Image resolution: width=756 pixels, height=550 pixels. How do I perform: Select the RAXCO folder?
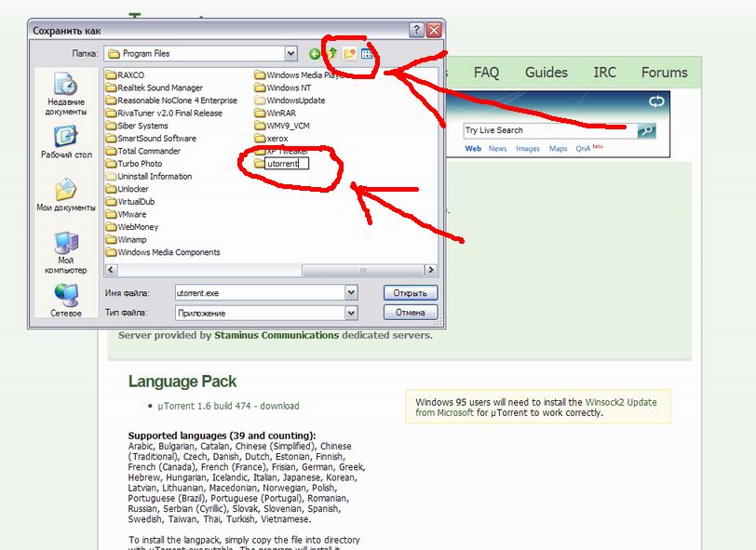pos(125,75)
